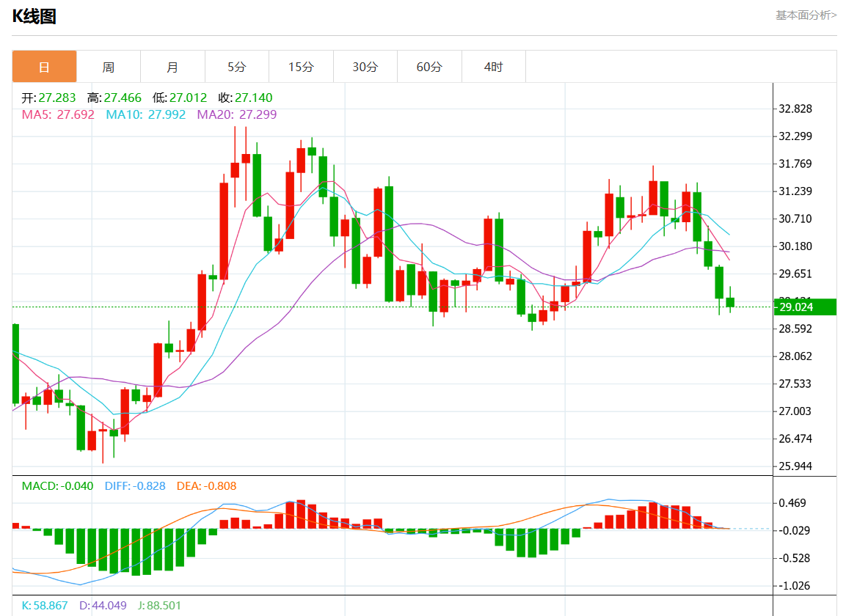Click the 32.828 price axis label
Screen dimensions: 846x616
[795, 109]
